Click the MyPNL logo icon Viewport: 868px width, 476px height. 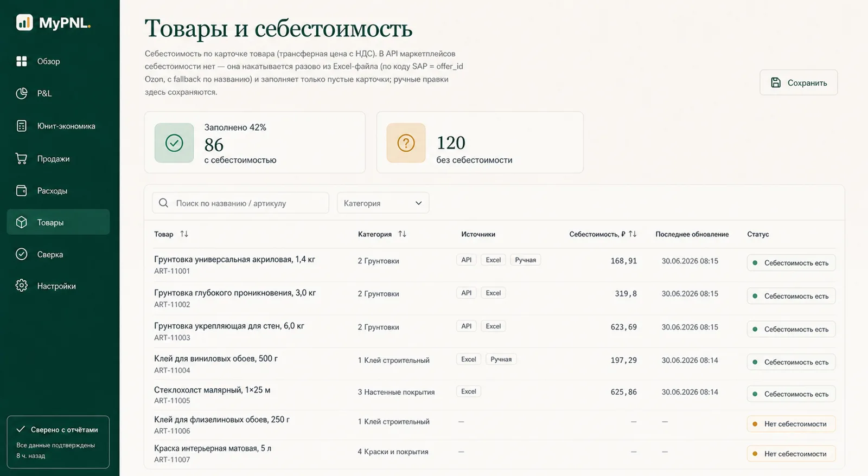[24, 22]
